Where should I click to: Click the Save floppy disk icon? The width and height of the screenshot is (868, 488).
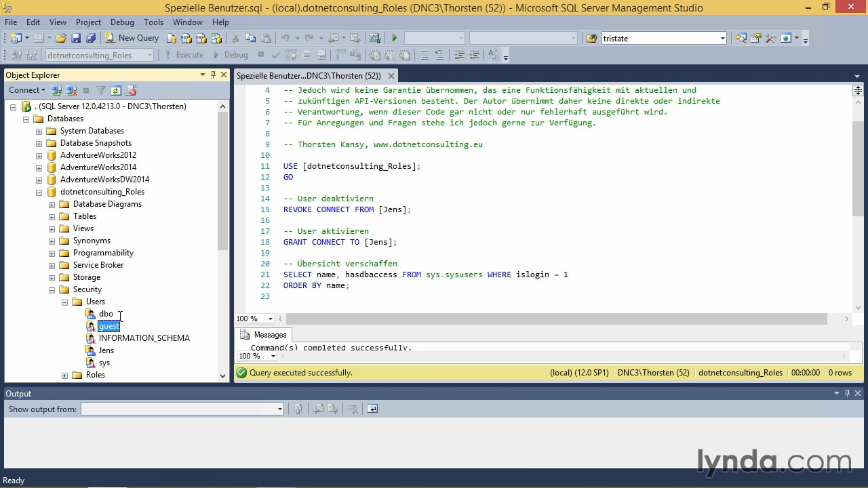point(75,38)
